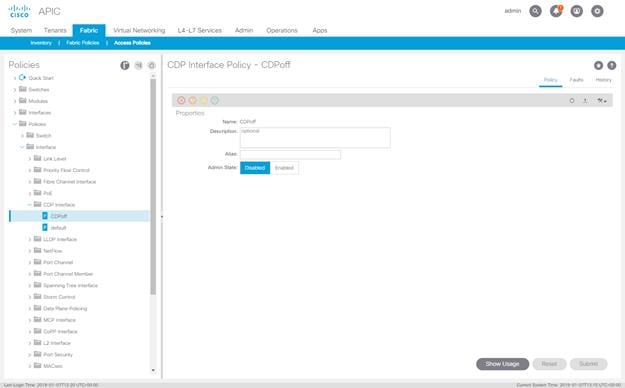
Task: Select Spanning Tree Interface in tree
Action: coord(70,286)
